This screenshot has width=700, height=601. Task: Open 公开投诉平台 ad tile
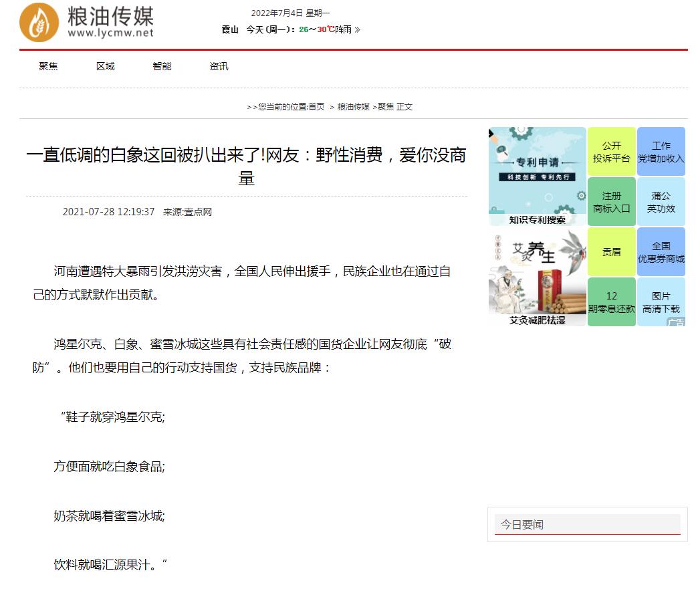tap(612, 152)
